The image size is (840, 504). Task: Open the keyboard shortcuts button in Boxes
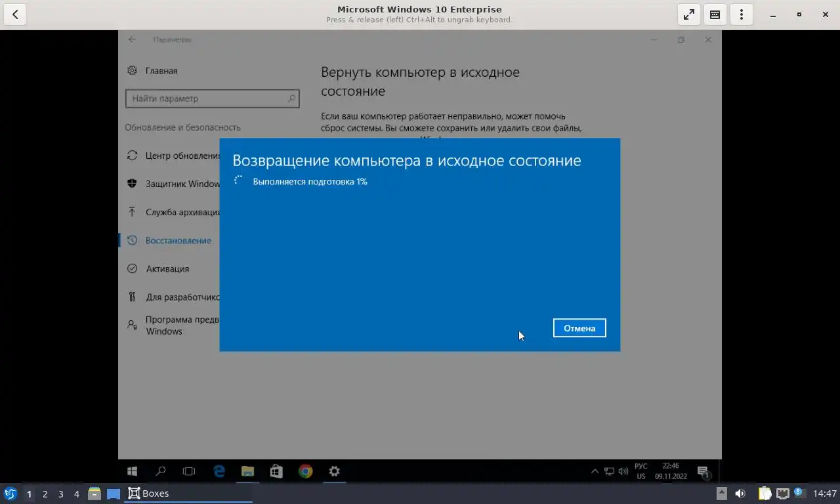715,14
